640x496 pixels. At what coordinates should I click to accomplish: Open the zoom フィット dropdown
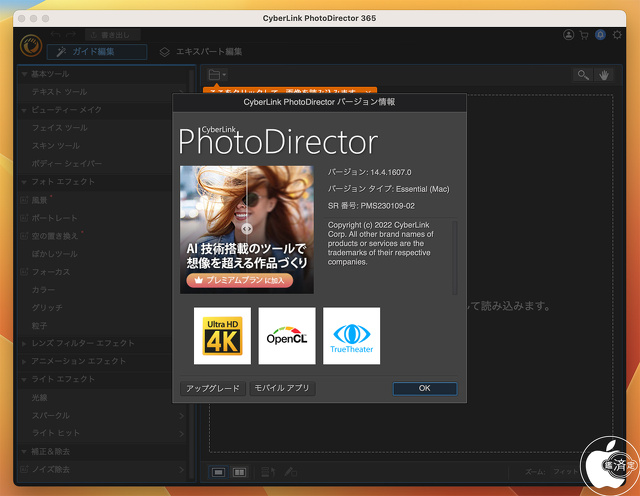(x=567, y=472)
